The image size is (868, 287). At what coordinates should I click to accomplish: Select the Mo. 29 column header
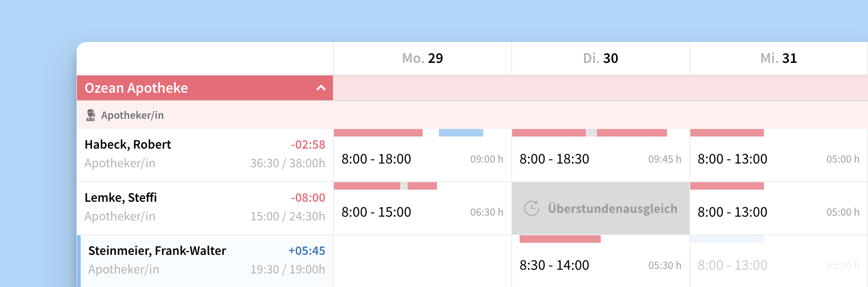(422, 58)
